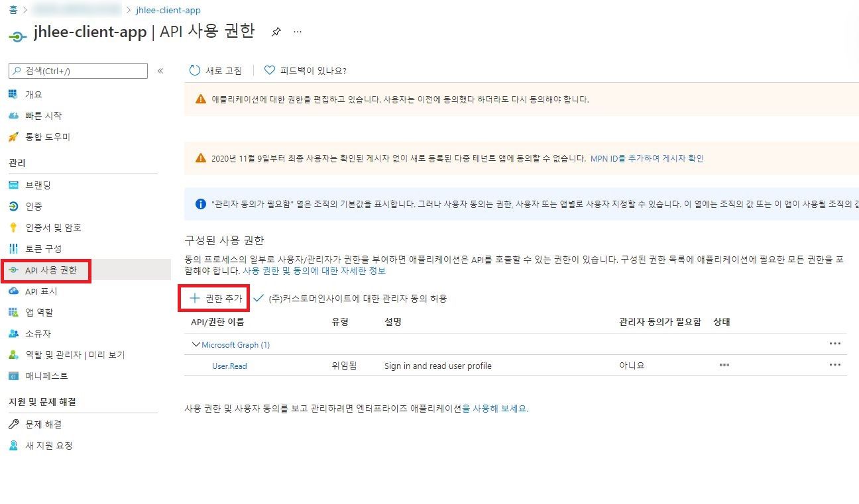
Task: Click the 권한 추가 button
Action: pyautogui.click(x=215, y=298)
